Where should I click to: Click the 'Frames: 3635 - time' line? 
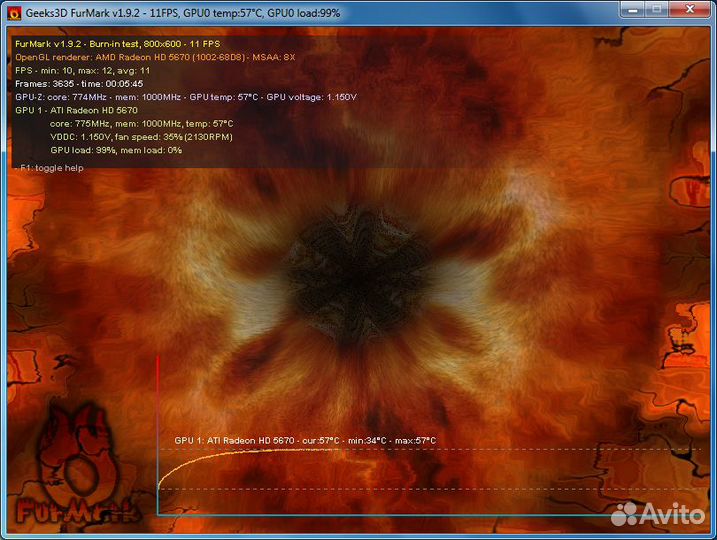coord(79,84)
